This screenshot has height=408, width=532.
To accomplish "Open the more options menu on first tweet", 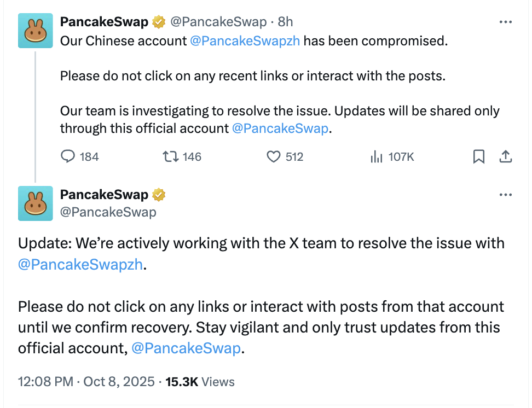I will [506, 22].
